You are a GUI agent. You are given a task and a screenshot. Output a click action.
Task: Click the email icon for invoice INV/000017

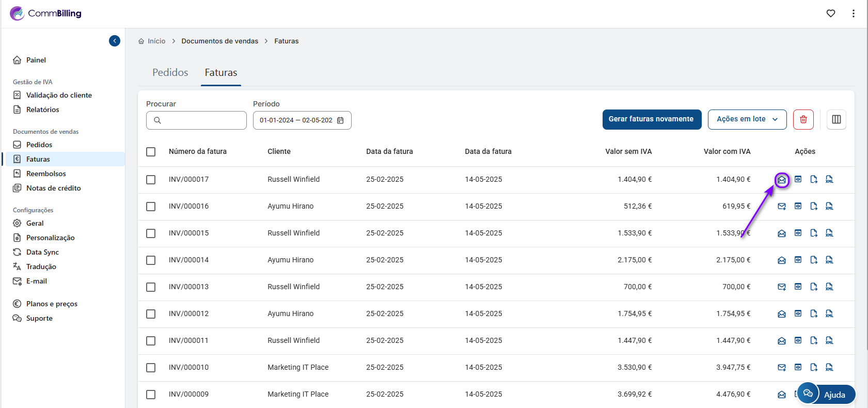(781, 180)
